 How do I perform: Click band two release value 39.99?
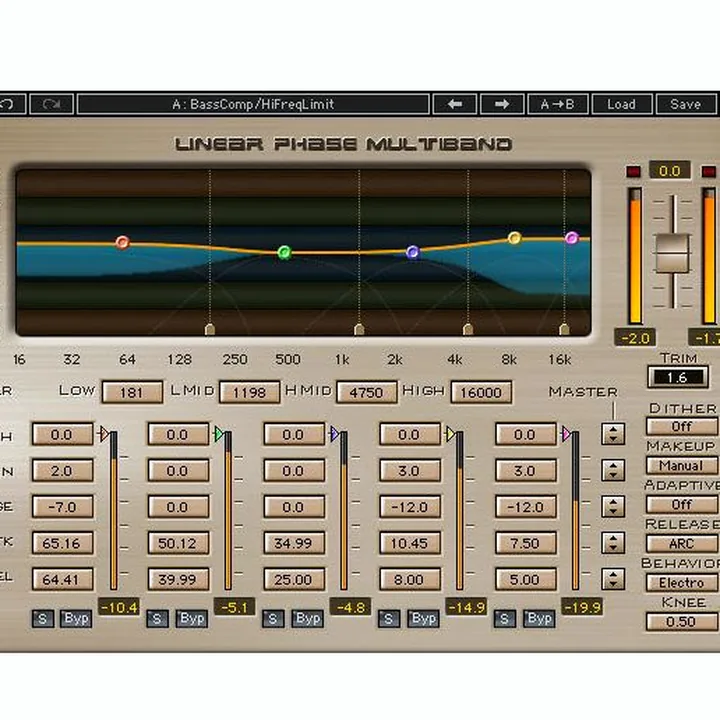tap(179, 579)
